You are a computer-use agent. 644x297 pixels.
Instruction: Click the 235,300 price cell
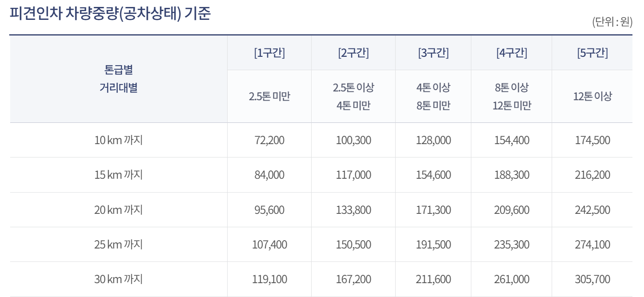tap(512, 244)
